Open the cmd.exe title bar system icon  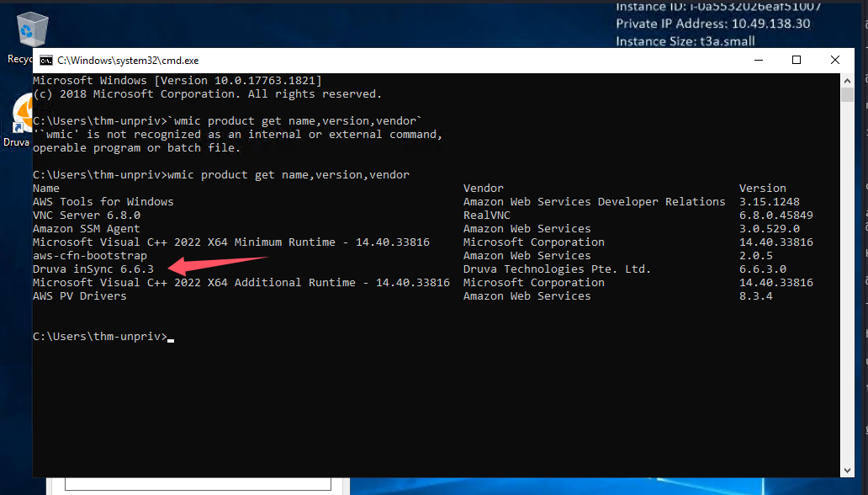tap(46, 61)
